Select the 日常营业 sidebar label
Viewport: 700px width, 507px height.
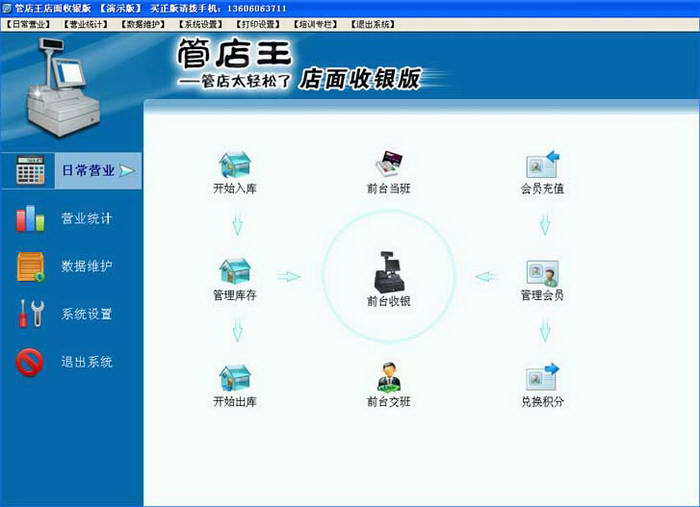[88, 170]
